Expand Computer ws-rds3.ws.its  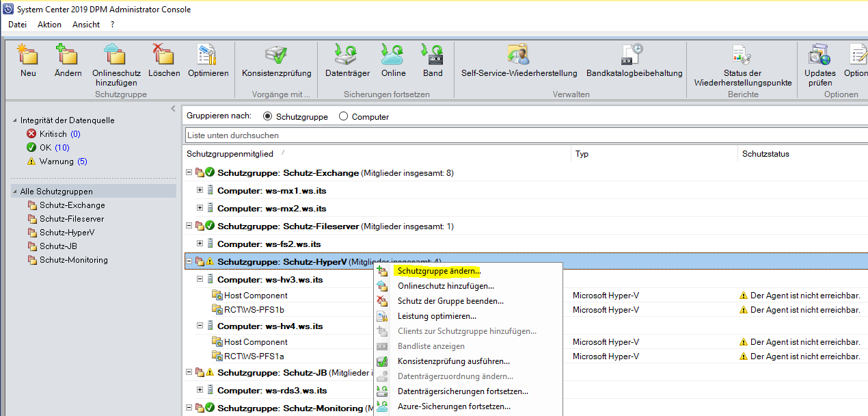pos(200,390)
